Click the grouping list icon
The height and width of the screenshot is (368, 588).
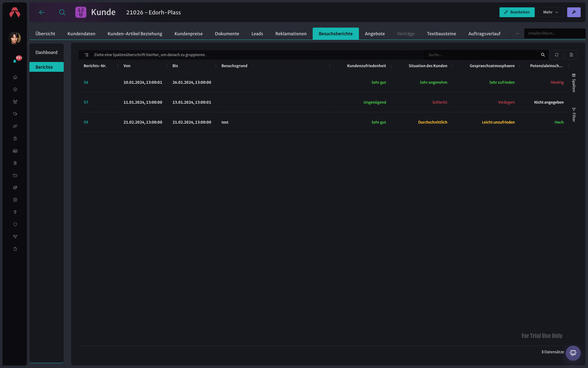86,55
